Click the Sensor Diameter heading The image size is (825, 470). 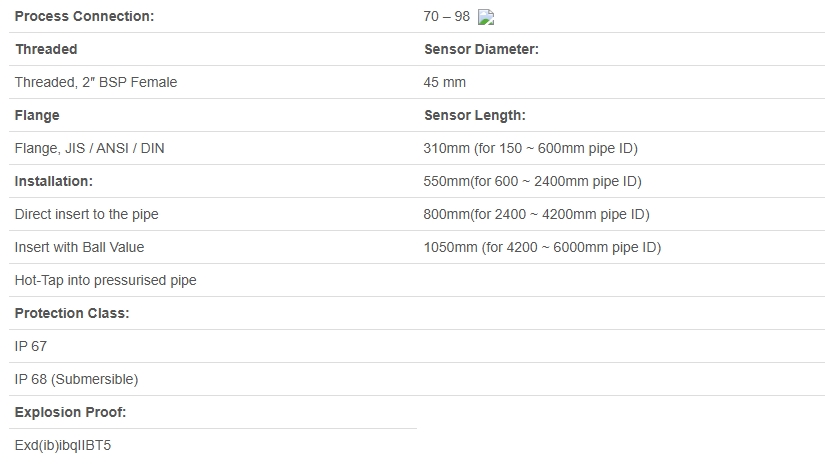[x=482, y=49]
